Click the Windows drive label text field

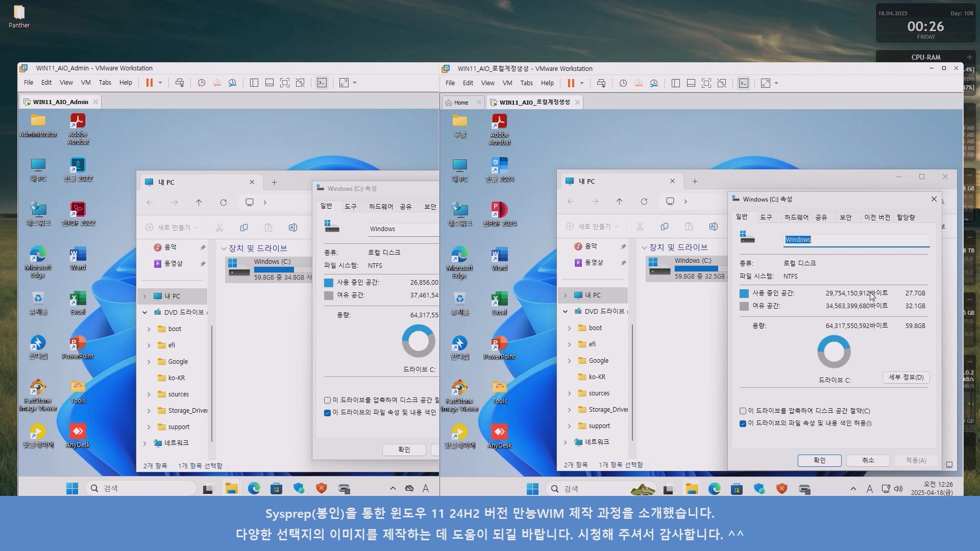click(856, 240)
